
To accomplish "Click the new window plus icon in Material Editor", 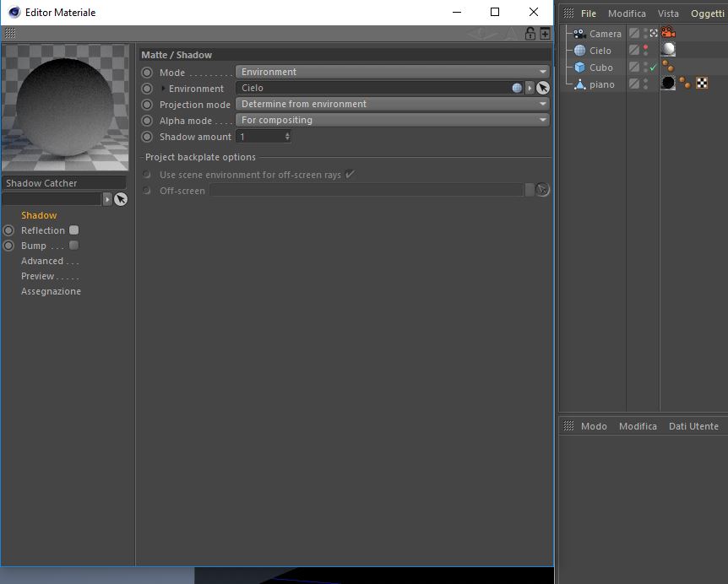I will tap(545, 34).
